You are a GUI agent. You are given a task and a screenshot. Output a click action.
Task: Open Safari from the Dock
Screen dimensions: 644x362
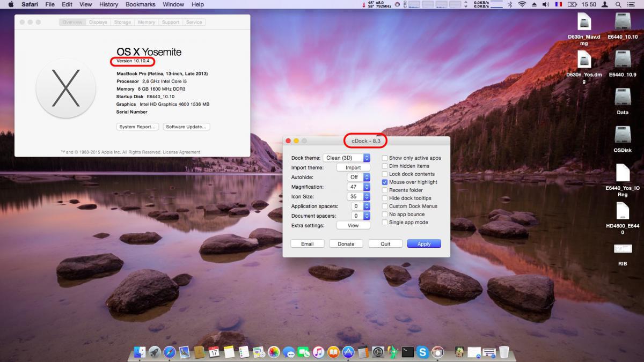[169, 353]
